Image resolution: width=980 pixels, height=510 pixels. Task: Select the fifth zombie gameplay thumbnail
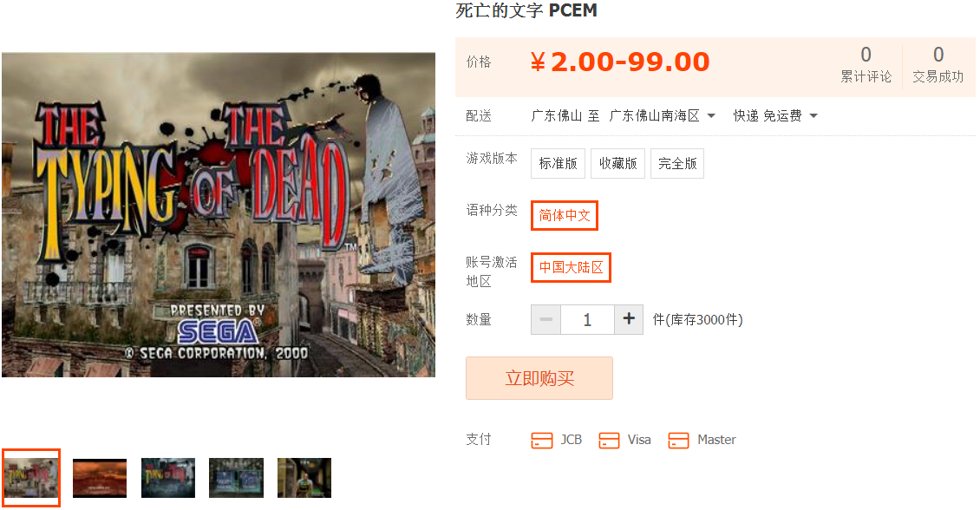click(304, 478)
